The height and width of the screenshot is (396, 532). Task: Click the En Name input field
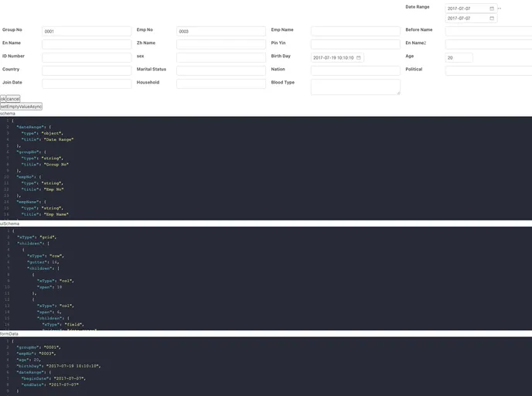point(87,44)
